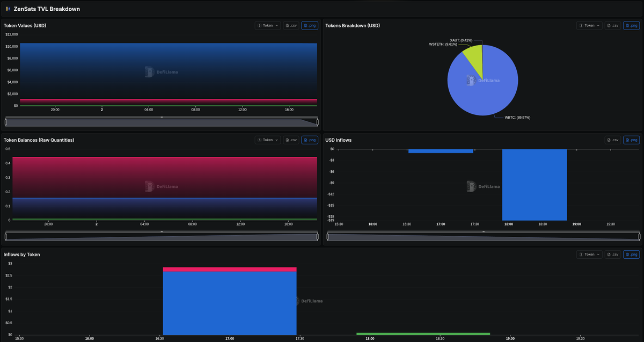Viewport: 644px width, 342px height.
Task: Export USD Inflows chart as .png
Action: [x=632, y=140]
